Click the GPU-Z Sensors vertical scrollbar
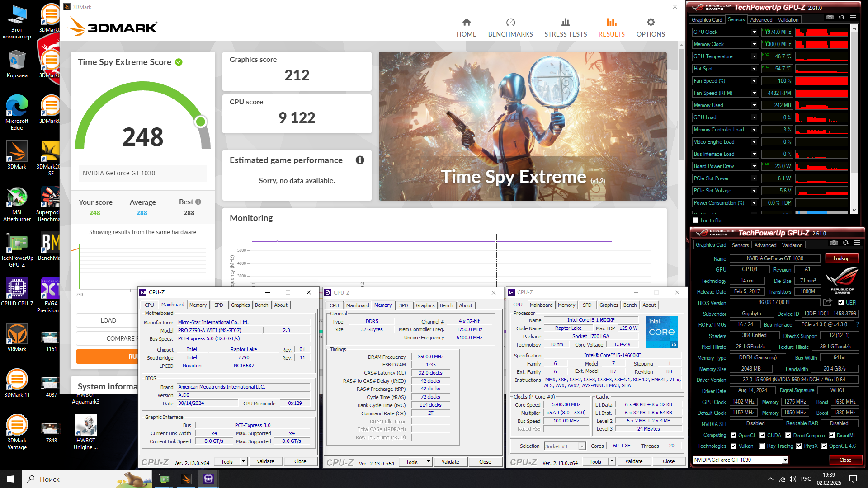Screen dimensions: 868x488 pos(854,120)
